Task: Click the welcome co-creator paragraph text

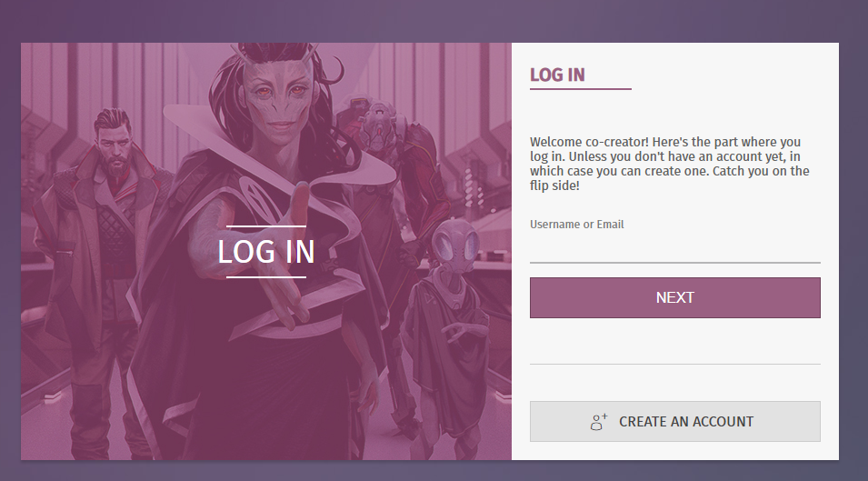Action: (x=669, y=164)
